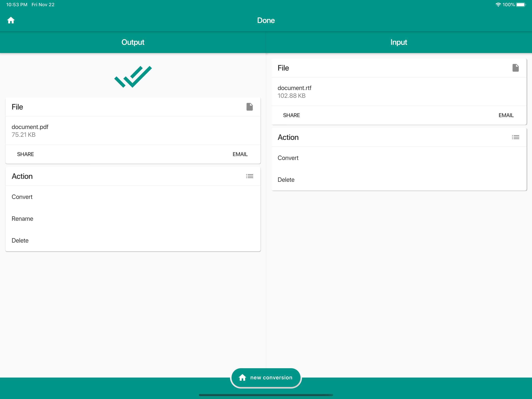Choose Convert action for input file
This screenshot has height=399, width=532.
(x=288, y=158)
